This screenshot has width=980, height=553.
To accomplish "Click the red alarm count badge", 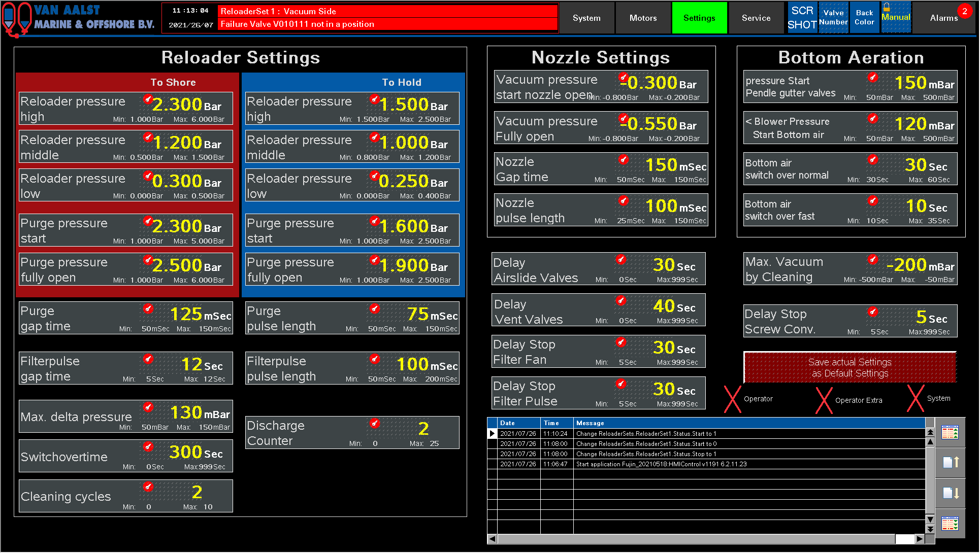I will pos(964,11).
